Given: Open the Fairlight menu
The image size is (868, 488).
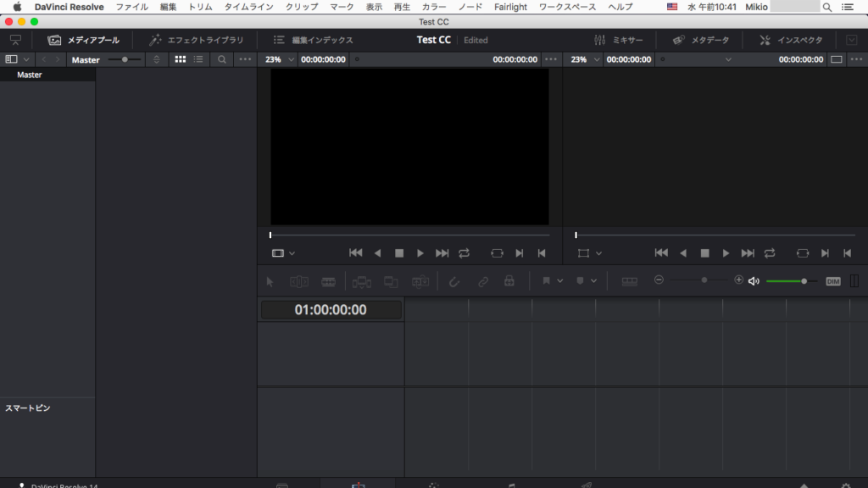Looking at the screenshot, I should [x=510, y=7].
